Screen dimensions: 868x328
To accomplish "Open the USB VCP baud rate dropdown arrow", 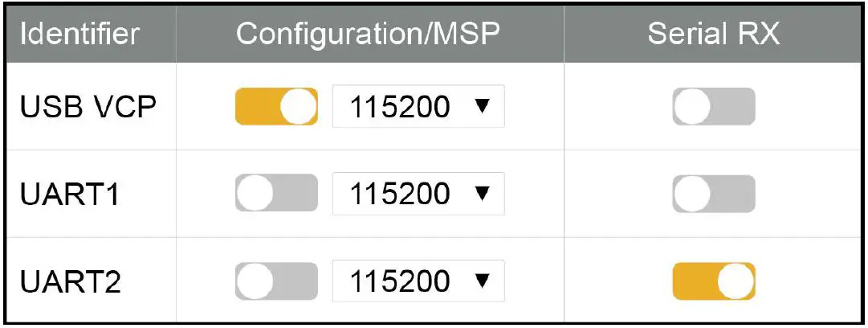I will (x=481, y=106).
